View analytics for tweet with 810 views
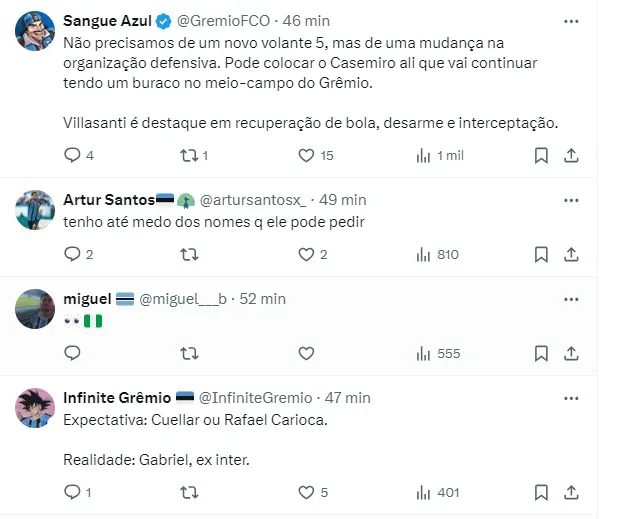621x519 pixels. click(437, 254)
